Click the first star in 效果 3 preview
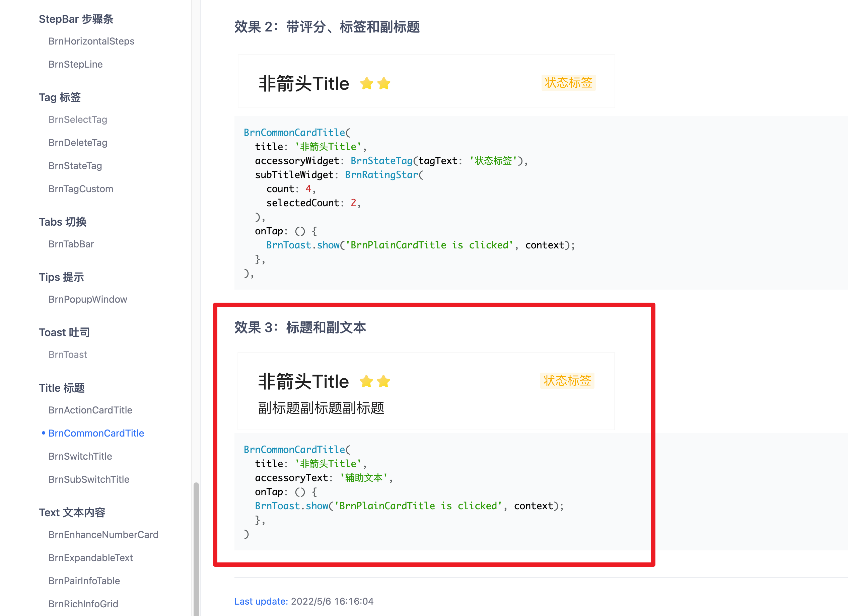This screenshot has height=616, width=848. 366,382
